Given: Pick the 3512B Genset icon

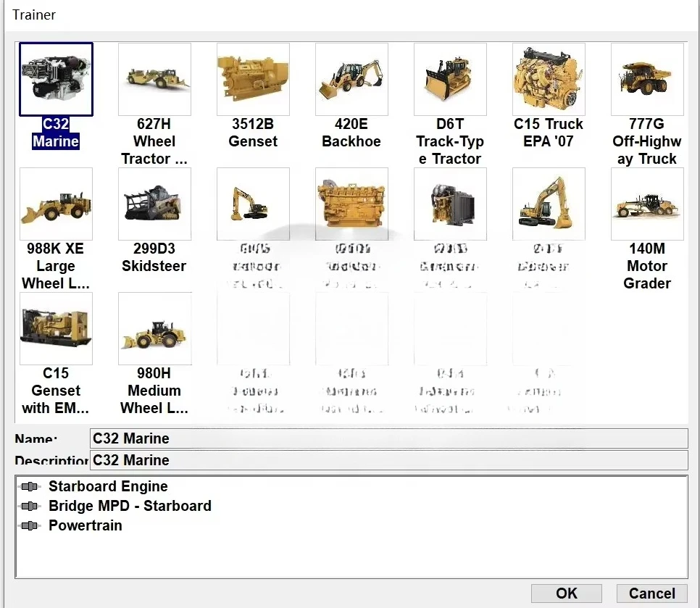Looking at the screenshot, I should (x=253, y=79).
